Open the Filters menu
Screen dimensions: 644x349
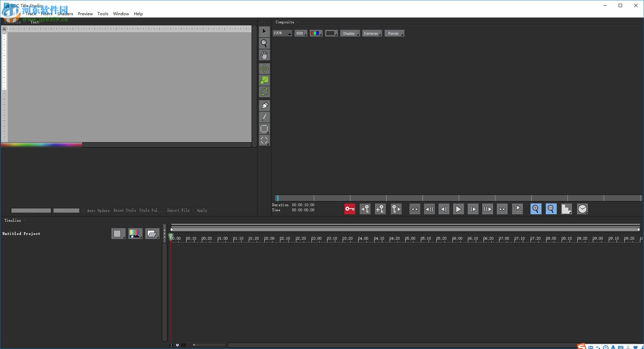click(x=47, y=14)
